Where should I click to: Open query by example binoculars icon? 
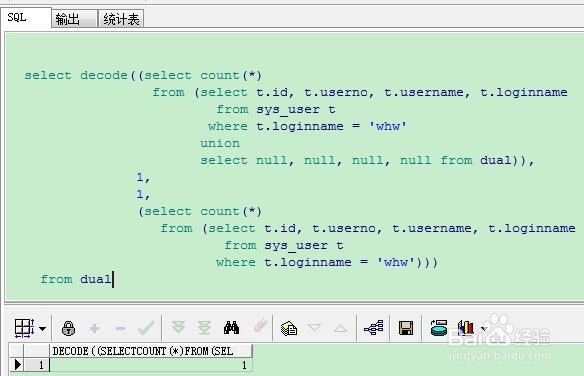(231, 328)
